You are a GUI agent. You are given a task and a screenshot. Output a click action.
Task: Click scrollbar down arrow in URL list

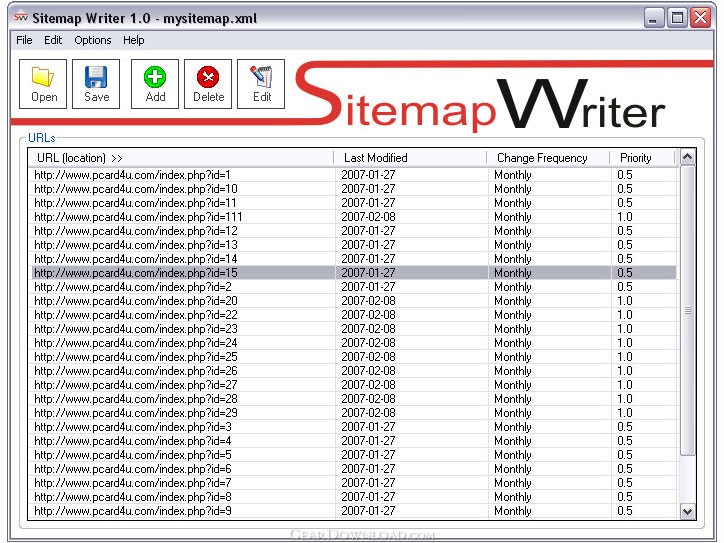point(688,511)
